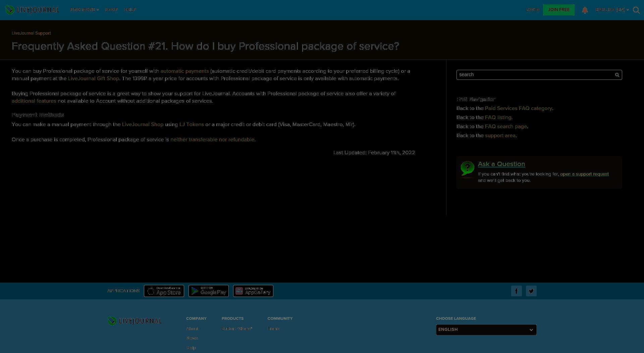Open the neither transferable nor refundable link
Viewport: 644px width, 353px height.
pyautogui.click(x=212, y=140)
